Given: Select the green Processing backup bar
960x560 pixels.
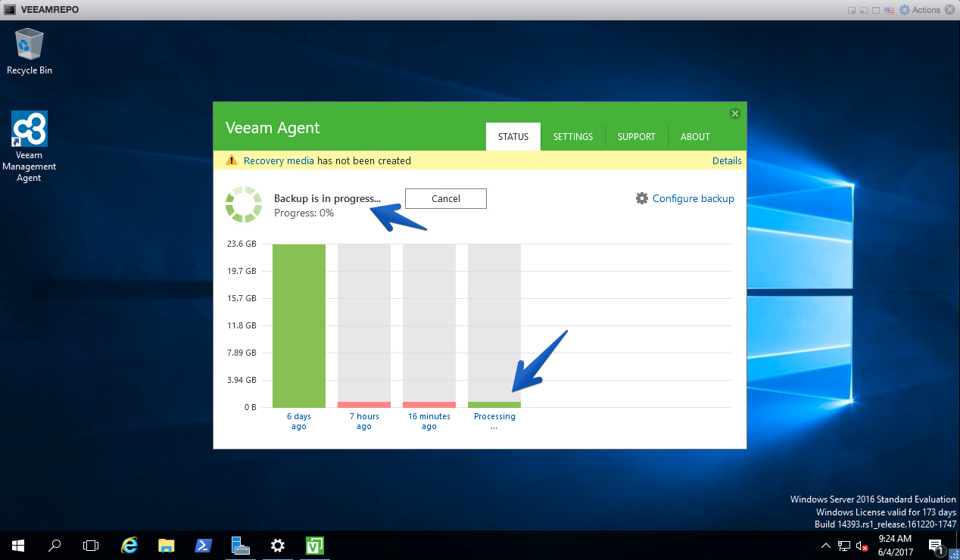Looking at the screenshot, I should 494,405.
